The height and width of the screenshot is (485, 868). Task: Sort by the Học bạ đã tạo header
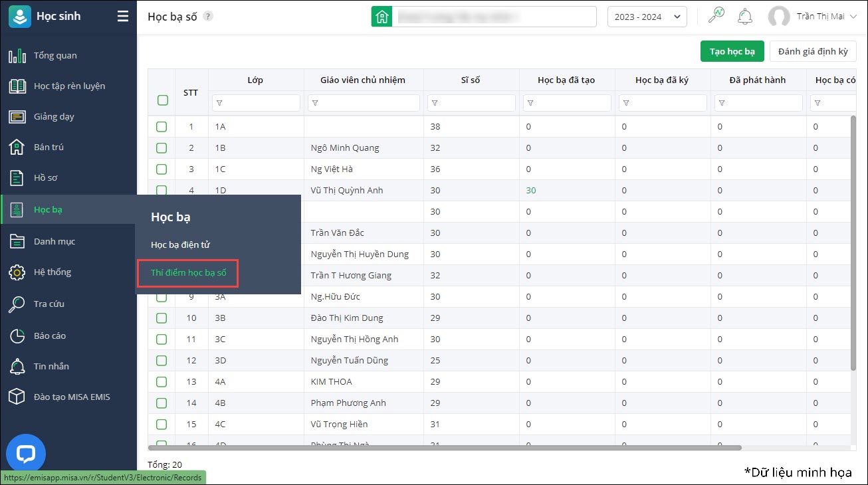click(x=566, y=80)
